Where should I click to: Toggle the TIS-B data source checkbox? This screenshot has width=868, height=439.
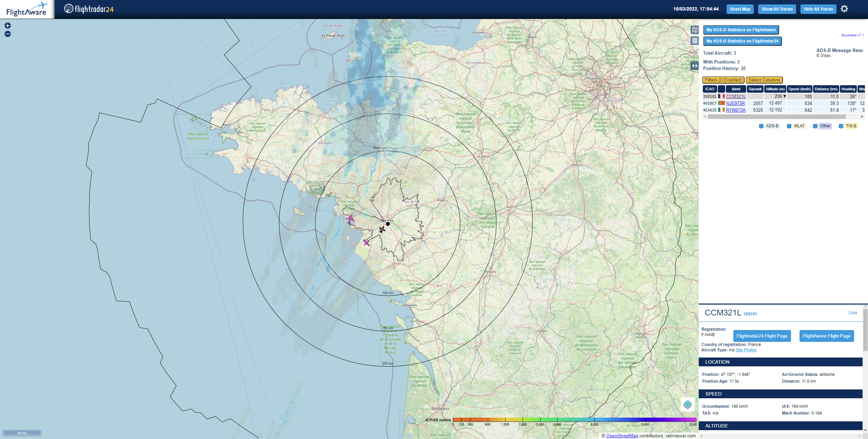click(841, 126)
